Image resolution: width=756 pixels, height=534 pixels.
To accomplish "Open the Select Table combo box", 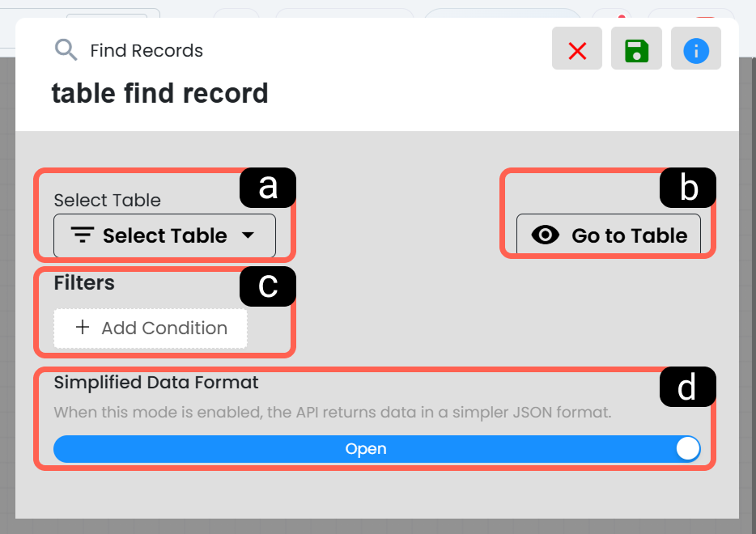I will coord(164,235).
